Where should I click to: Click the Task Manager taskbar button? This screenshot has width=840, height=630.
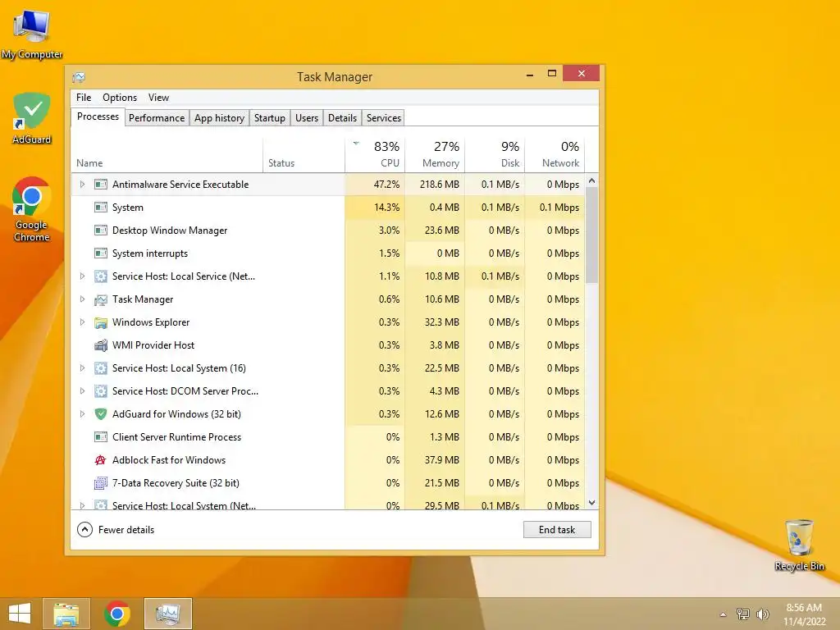(x=167, y=614)
